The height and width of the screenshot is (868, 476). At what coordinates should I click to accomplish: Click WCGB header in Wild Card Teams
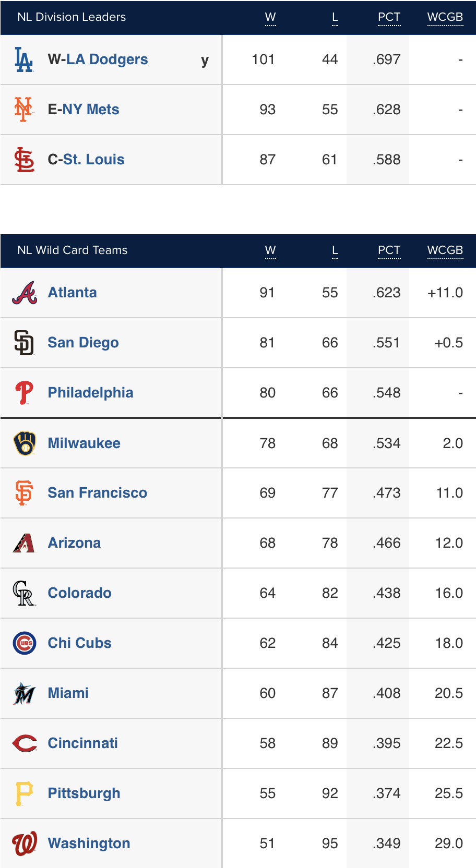click(445, 250)
